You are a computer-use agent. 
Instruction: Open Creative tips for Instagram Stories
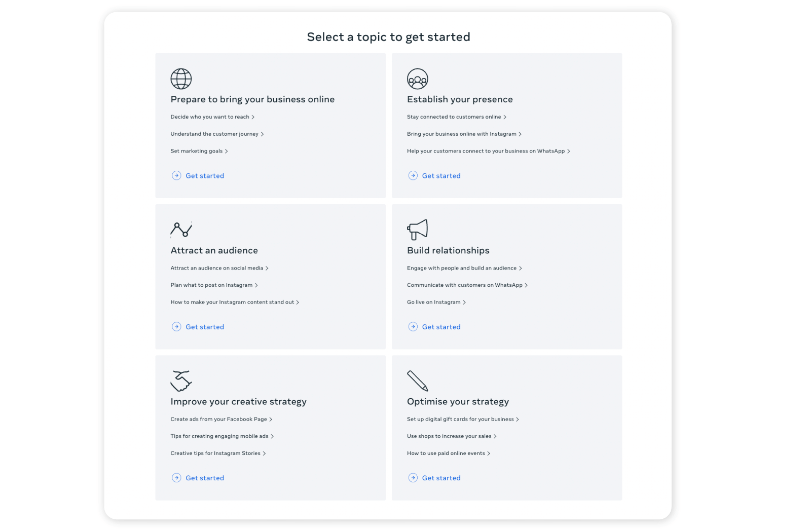click(215, 453)
